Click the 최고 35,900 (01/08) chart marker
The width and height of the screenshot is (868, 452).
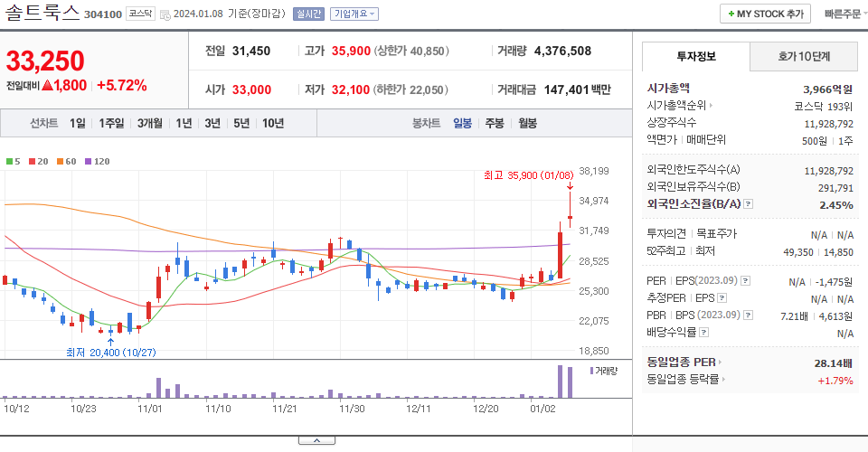pos(528,175)
